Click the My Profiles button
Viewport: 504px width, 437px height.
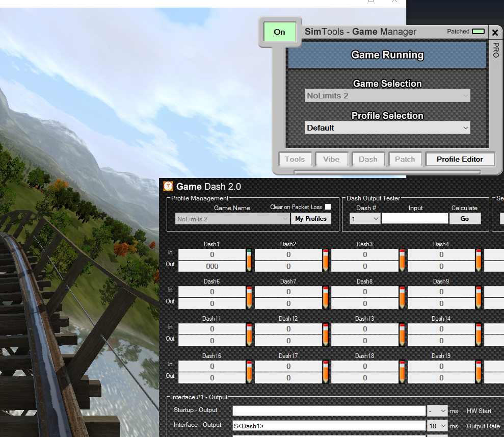[311, 219]
